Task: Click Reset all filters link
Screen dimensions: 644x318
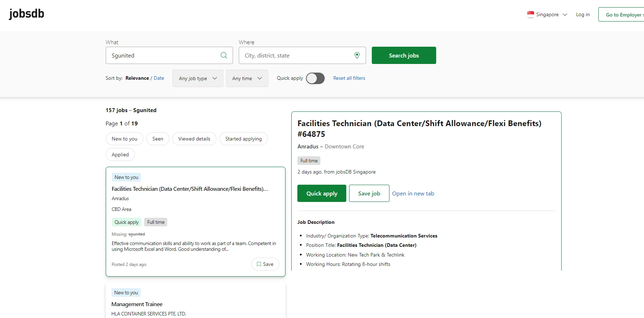Action: point(349,78)
